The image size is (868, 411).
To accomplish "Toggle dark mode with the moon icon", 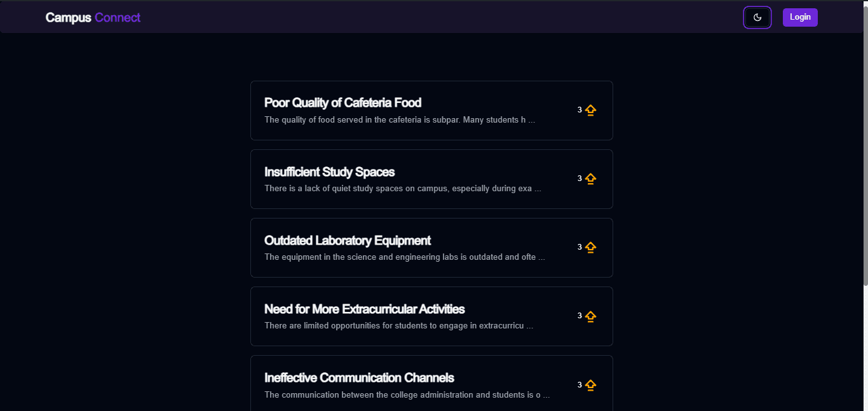I will [757, 17].
